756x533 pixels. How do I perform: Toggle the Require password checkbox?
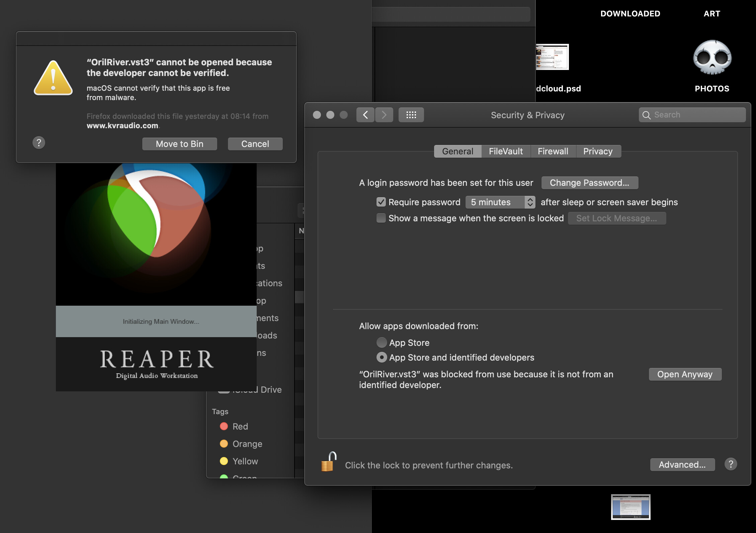[x=381, y=202]
